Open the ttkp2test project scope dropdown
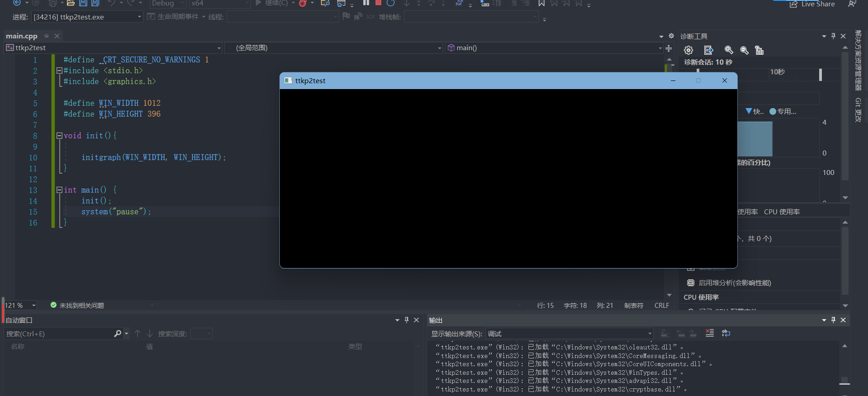Image resolution: width=868 pixels, height=396 pixels. coord(113,48)
